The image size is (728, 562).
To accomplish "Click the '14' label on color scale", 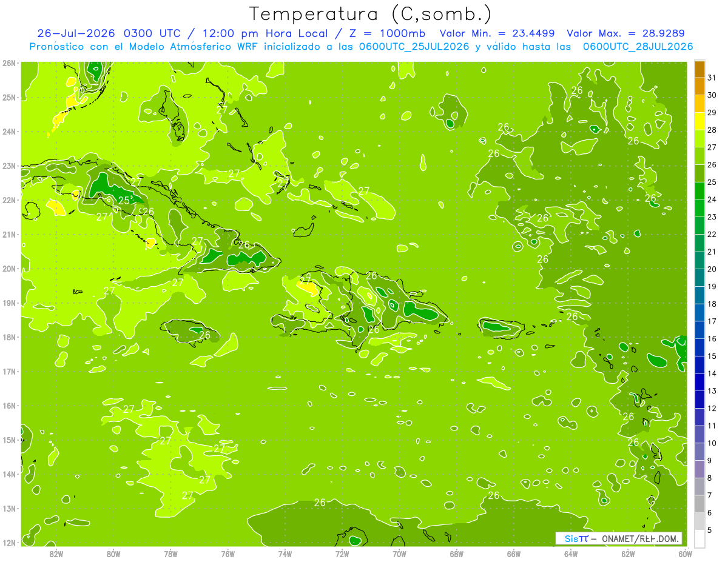I will (x=712, y=374).
